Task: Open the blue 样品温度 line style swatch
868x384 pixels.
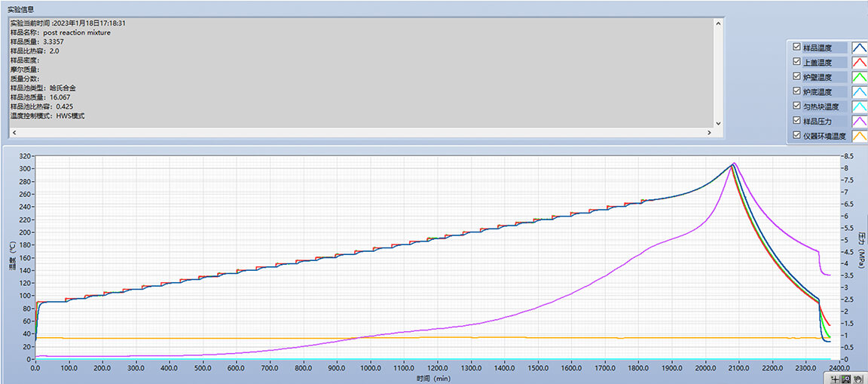Action: 859,48
